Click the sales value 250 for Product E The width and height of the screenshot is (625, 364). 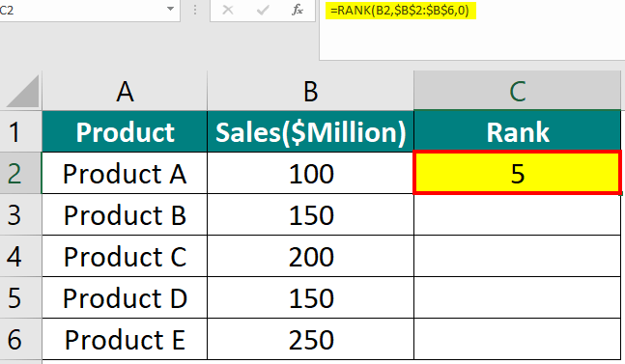point(310,339)
